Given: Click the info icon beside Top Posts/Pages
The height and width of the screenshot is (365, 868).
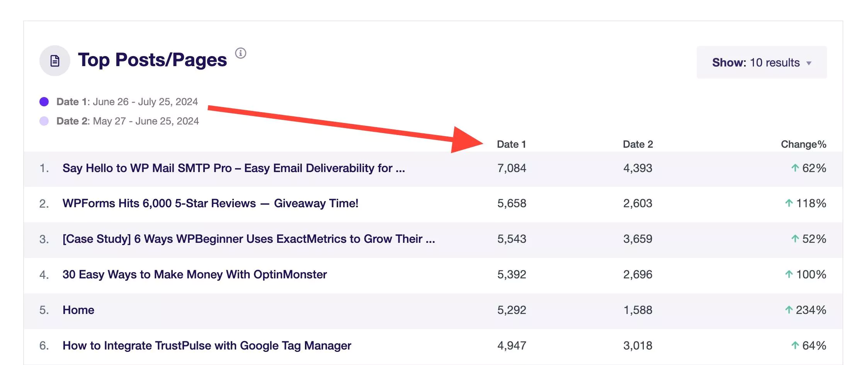Looking at the screenshot, I should point(241,53).
